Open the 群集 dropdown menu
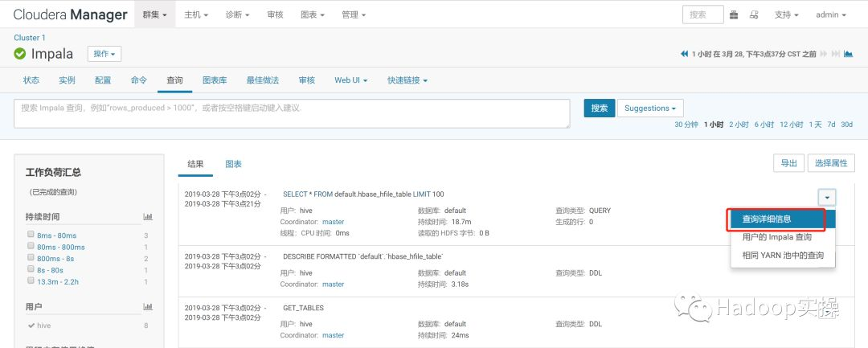868x348 pixels. coord(154,15)
